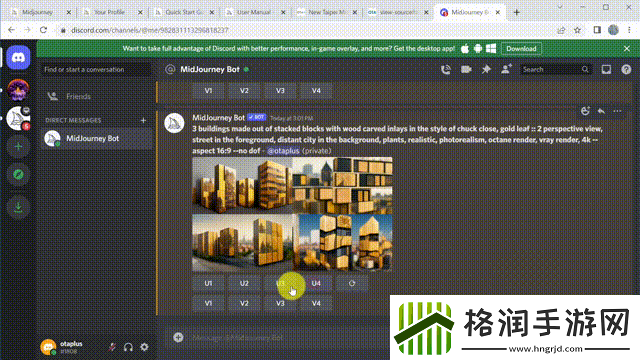Image resolution: width=640 pixels, height=360 pixels.
Task: Open User Settings gear
Action: tap(144, 347)
